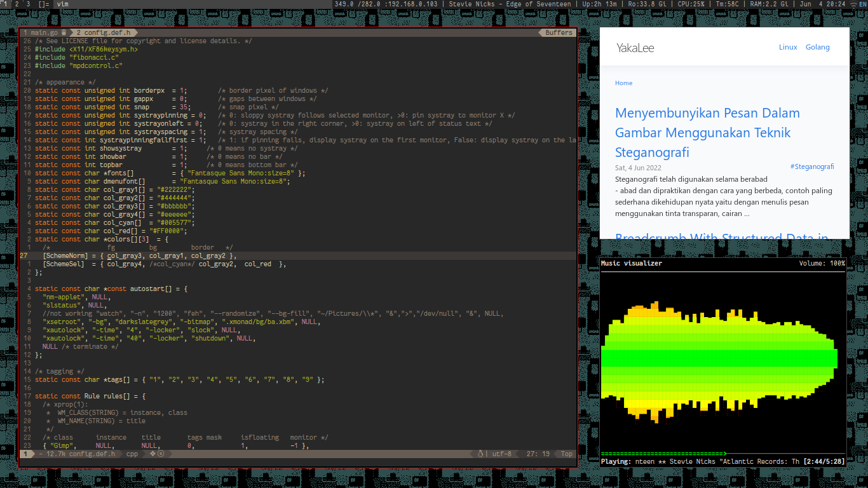Switch to workspace tag 2
The height and width of the screenshot is (488, 868).
pos(17,4)
